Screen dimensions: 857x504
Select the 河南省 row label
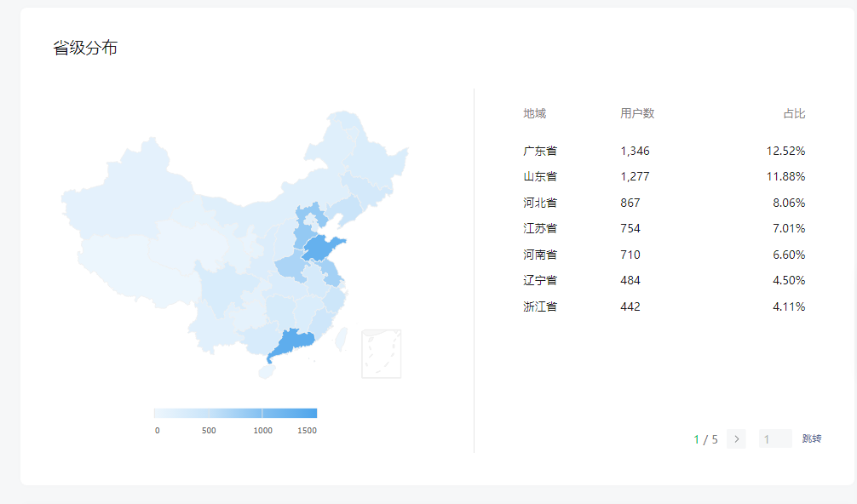pyautogui.click(x=540, y=255)
